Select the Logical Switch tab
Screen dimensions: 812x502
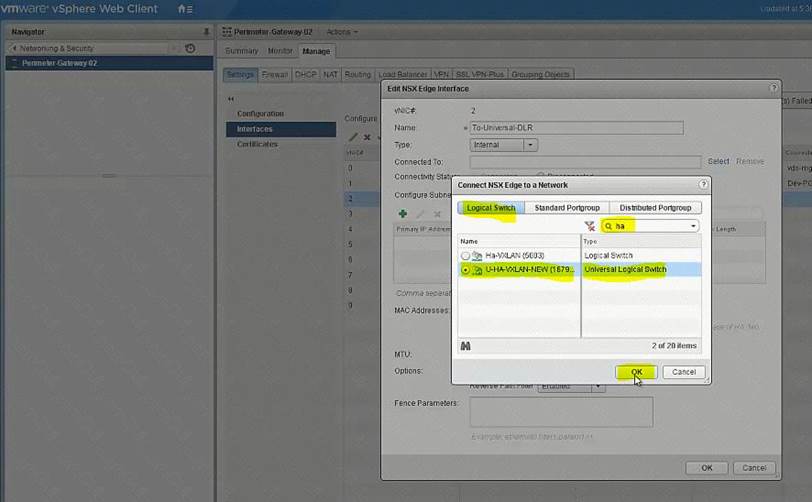coord(491,207)
